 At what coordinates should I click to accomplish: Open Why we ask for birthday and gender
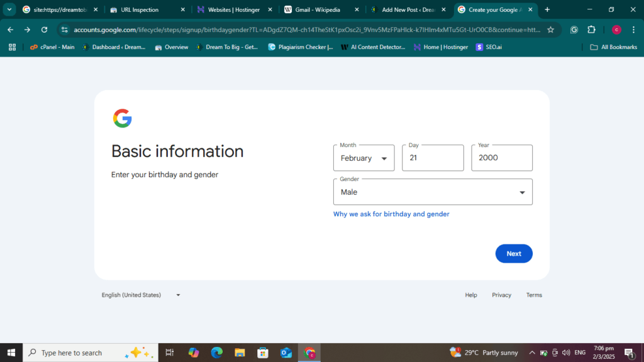tap(391, 214)
